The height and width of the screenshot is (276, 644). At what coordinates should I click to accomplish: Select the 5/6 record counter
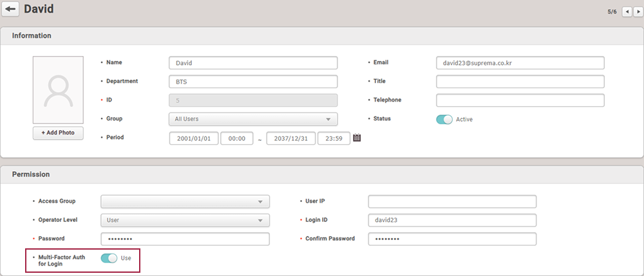[612, 12]
